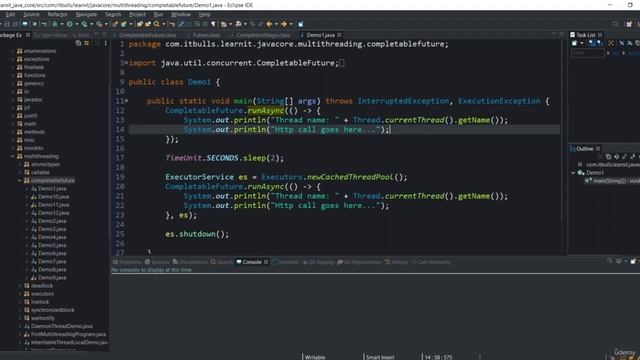Click the New Task icon in Task List

pyautogui.click(x=574, y=43)
